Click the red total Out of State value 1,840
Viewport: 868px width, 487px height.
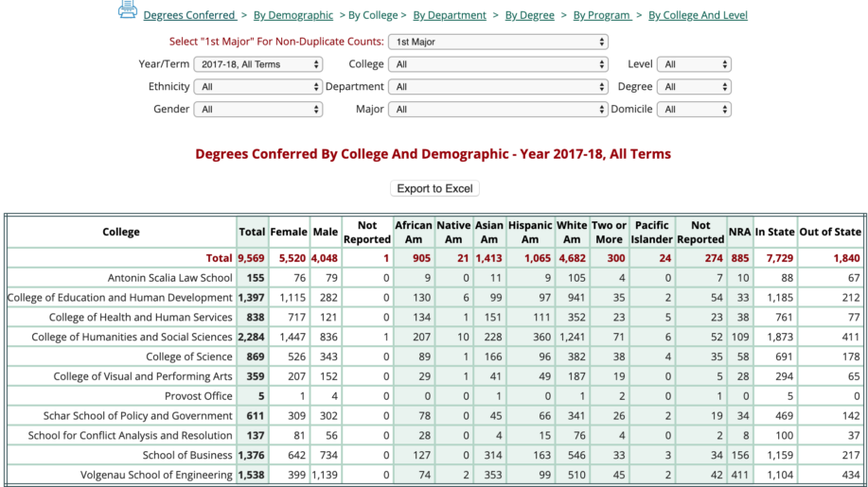coord(846,258)
